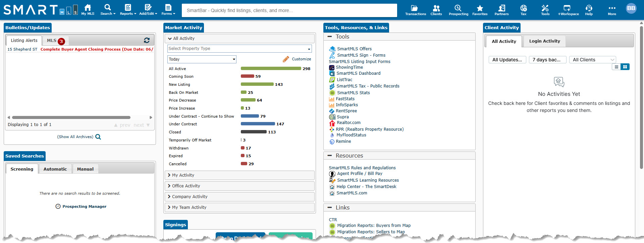Collapse the Links section
Viewport: 644px width, 243px height.
(x=330, y=207)
